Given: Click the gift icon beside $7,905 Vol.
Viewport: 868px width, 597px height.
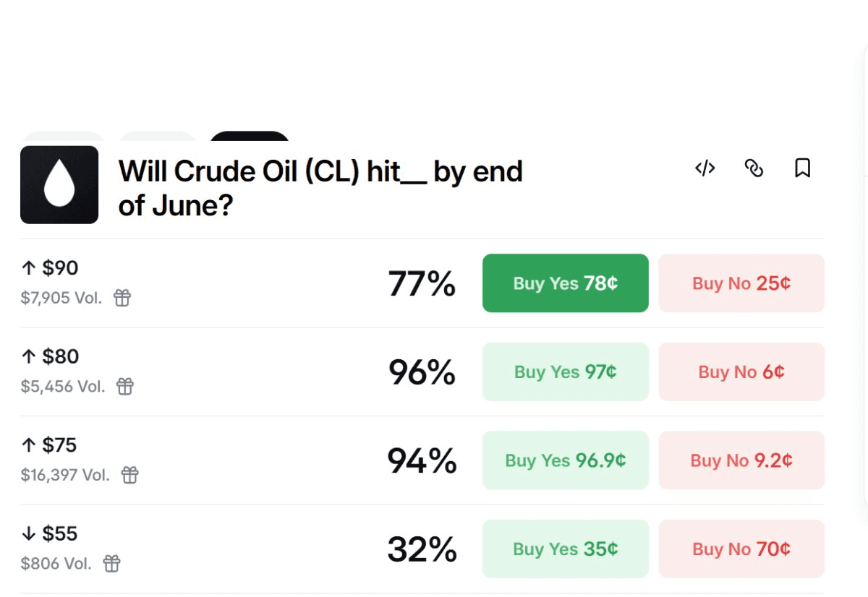Looking at the screenshot, I should pos(122,298).
